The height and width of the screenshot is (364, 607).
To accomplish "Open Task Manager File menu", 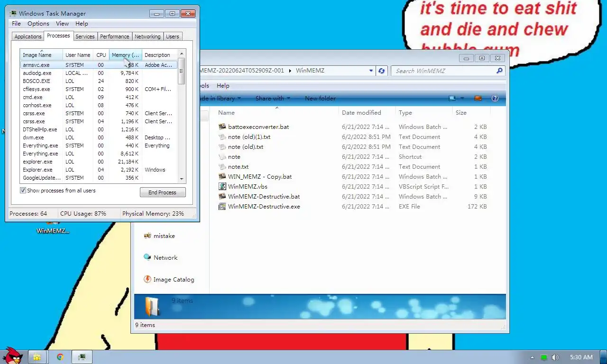I will coord(16,24).
